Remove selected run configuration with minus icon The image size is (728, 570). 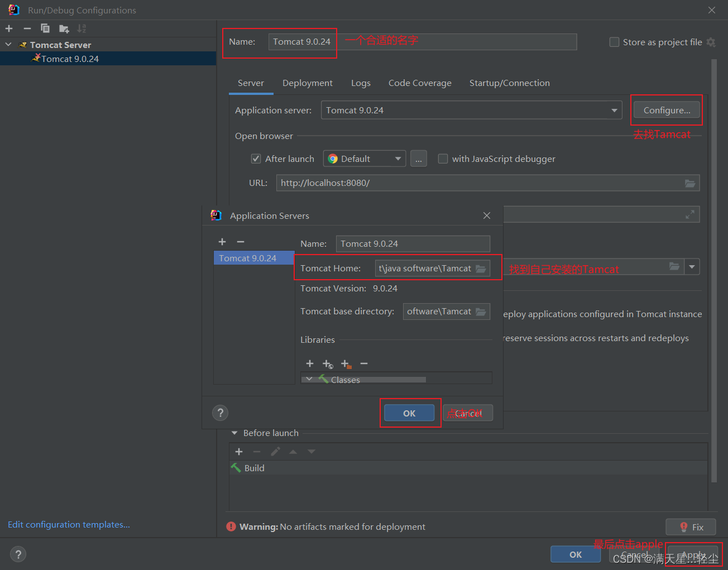click(27, 28)
